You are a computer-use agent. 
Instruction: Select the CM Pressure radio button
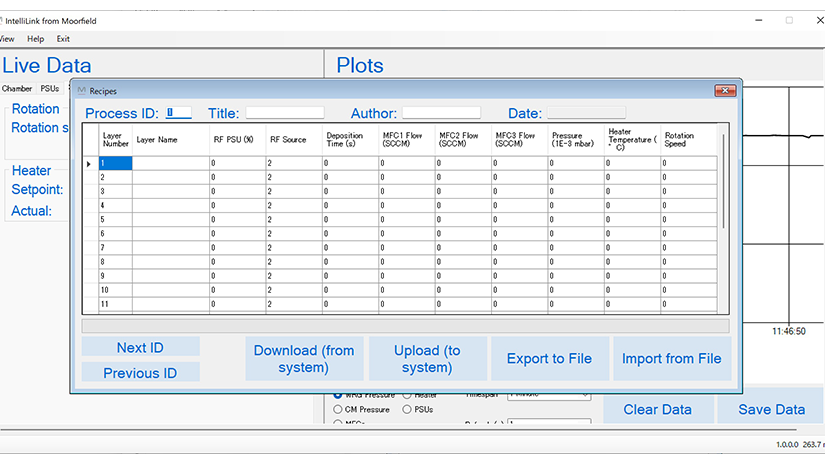click(x=337, y=409)
